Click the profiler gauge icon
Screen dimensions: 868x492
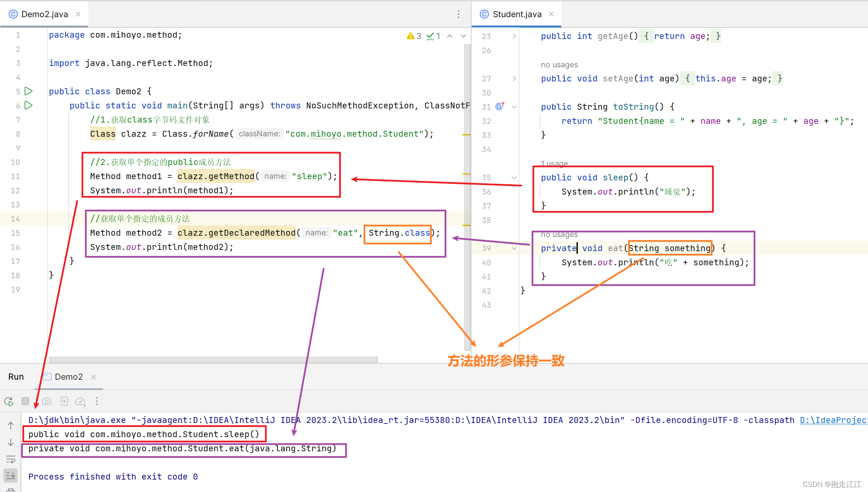click(x=80, y=401)
